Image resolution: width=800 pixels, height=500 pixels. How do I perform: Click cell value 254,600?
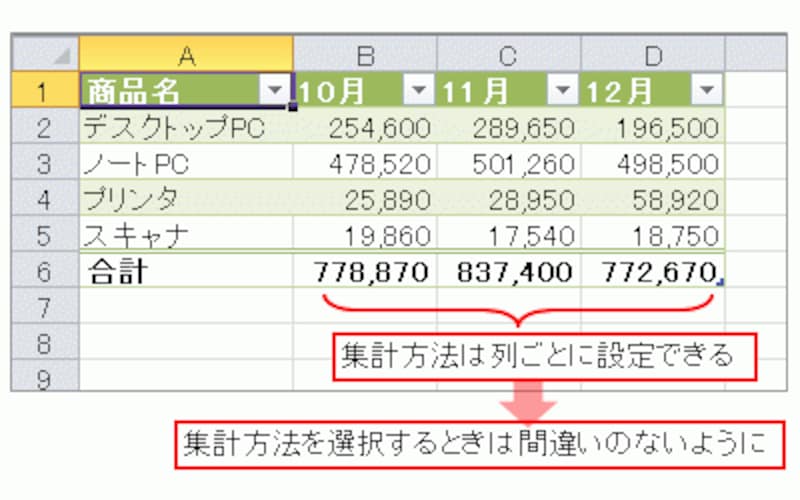pyautogui.click(x=365, y=126)
